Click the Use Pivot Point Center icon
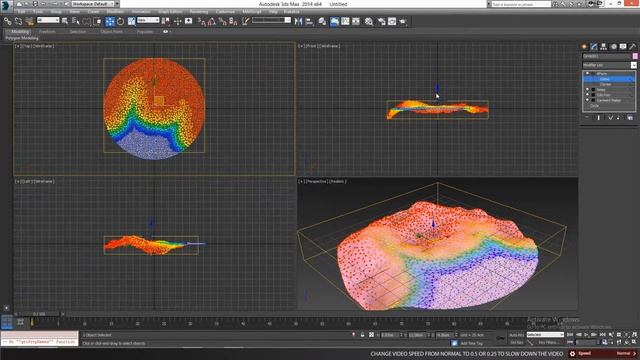This screenshot has width=640, height=360. point(166,21)
